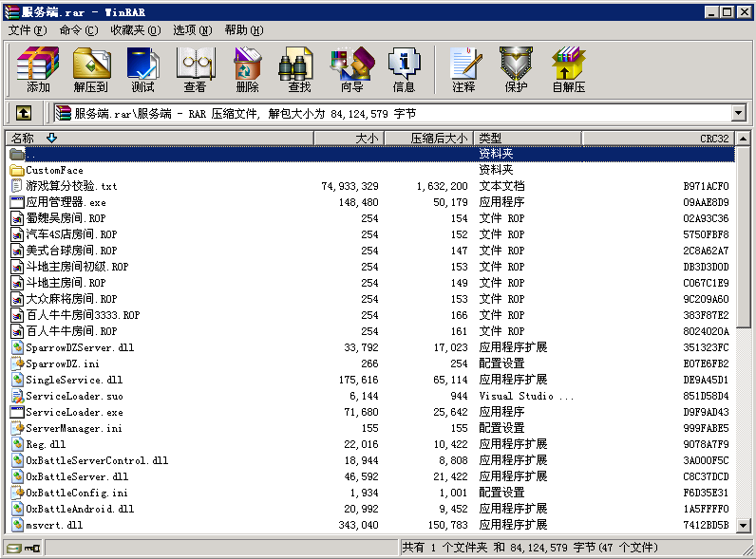Click the 删除 (Delete) toolbar icon
Image resolution: width=756 pixels, height=559 pixels.
click(x=247, y=69)
